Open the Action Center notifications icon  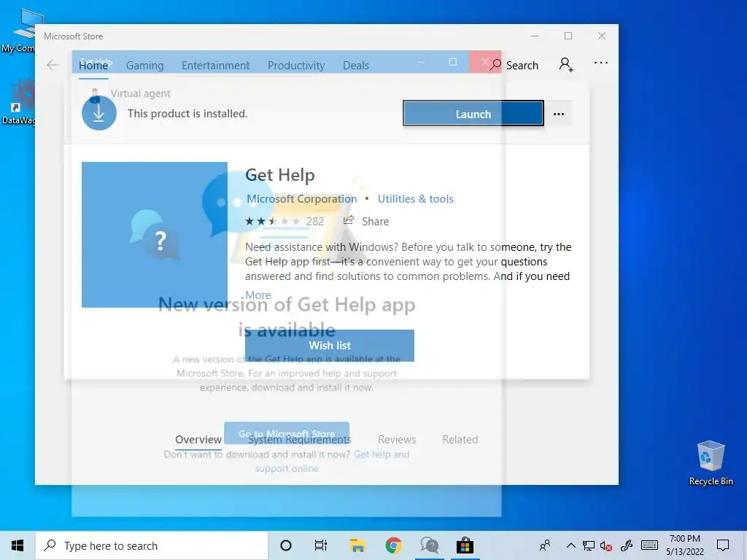(x=723, y=545)
